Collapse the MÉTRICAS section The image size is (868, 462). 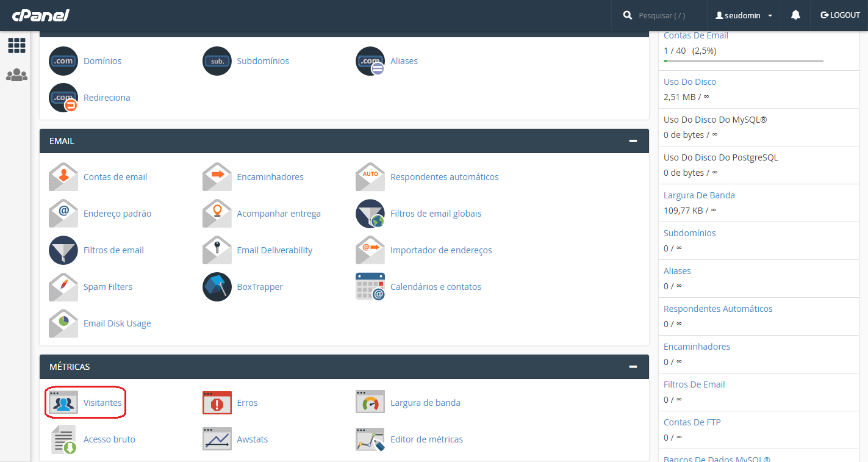633,367
